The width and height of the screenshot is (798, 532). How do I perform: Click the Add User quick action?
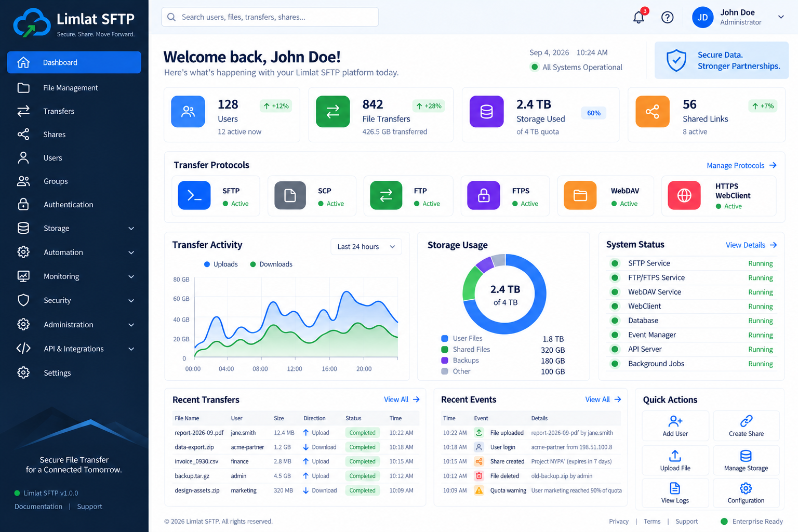point(675,426)
